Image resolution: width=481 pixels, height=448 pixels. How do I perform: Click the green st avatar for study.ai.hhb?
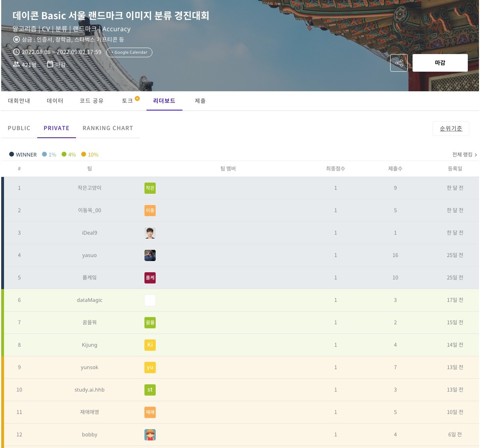[150, 390]
